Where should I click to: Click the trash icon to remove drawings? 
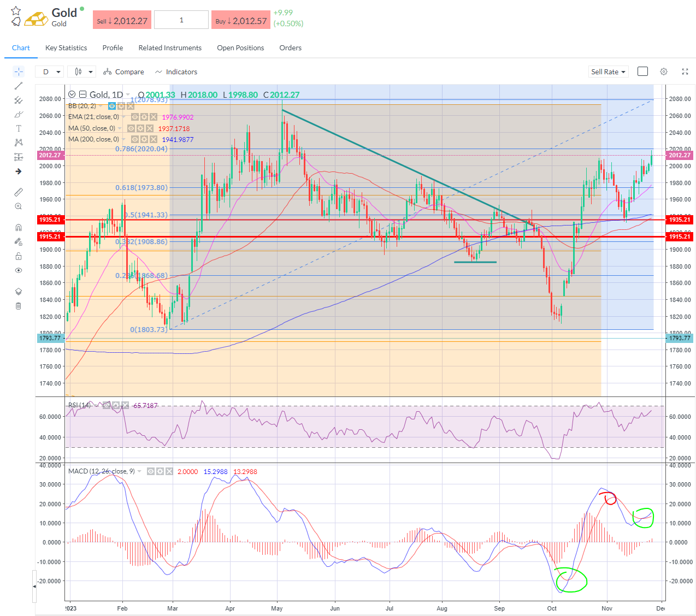19,306
